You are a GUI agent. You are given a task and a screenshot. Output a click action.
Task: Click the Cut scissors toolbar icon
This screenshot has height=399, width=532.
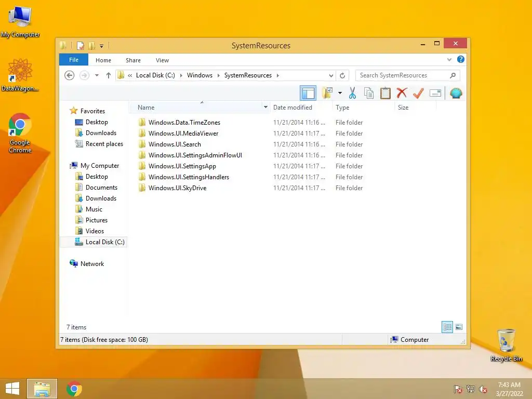pyautogui.click(x=353, y=93)
